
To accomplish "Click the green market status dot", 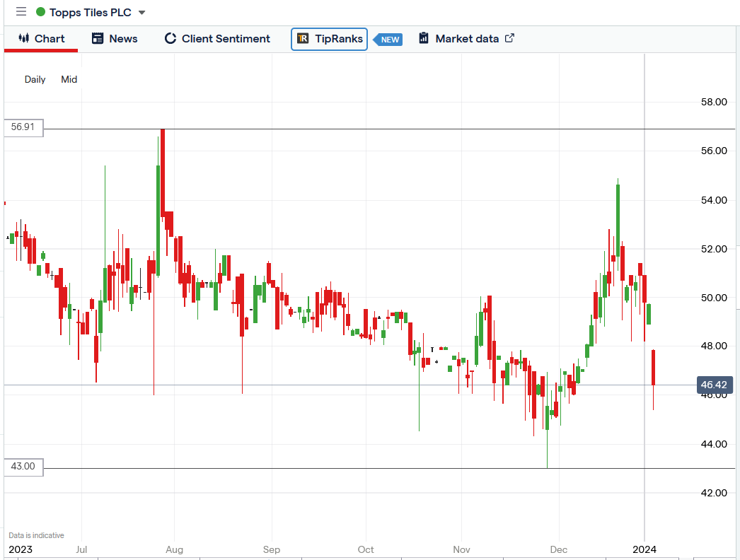I will coord(40,12).
